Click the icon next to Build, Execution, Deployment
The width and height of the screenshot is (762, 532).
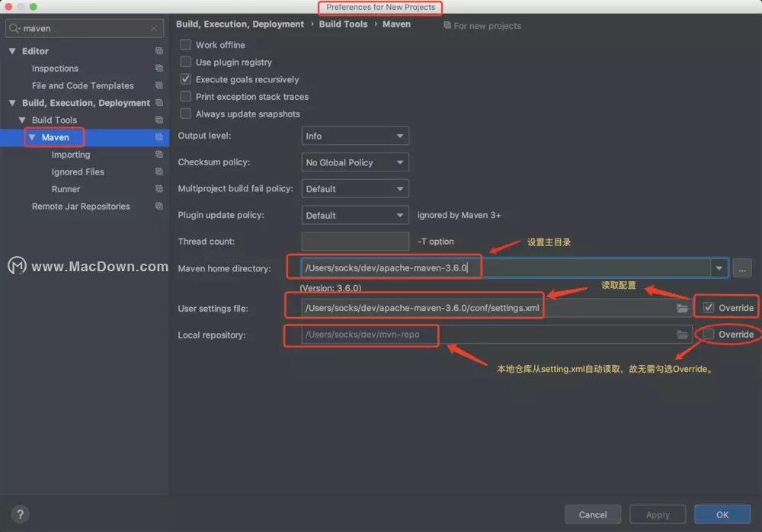point(159,103)
